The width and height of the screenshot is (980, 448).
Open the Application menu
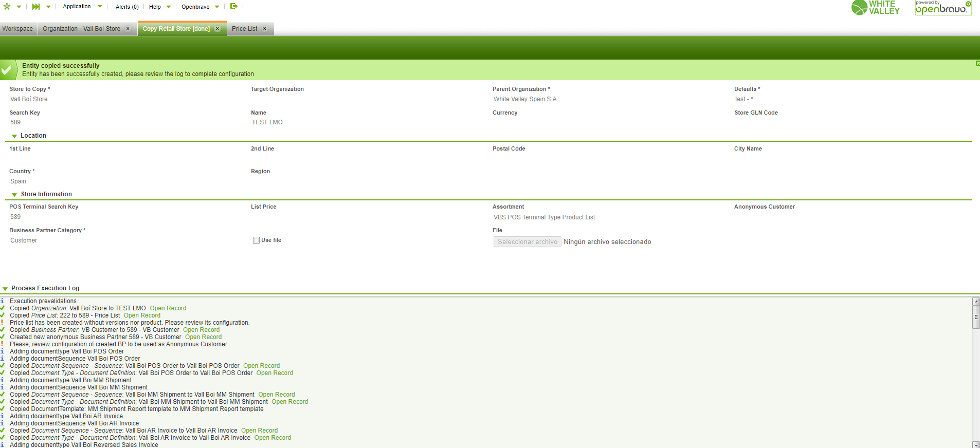[82, 7]
